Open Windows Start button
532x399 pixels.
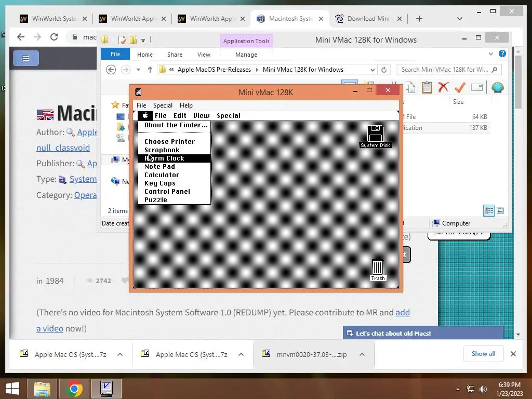point(12,389)
